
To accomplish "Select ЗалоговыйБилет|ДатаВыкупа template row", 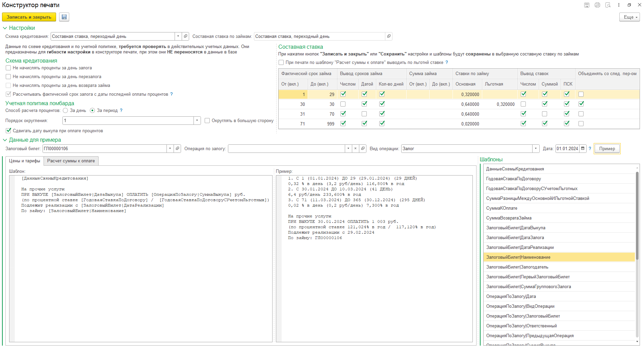I will point(559,228).
